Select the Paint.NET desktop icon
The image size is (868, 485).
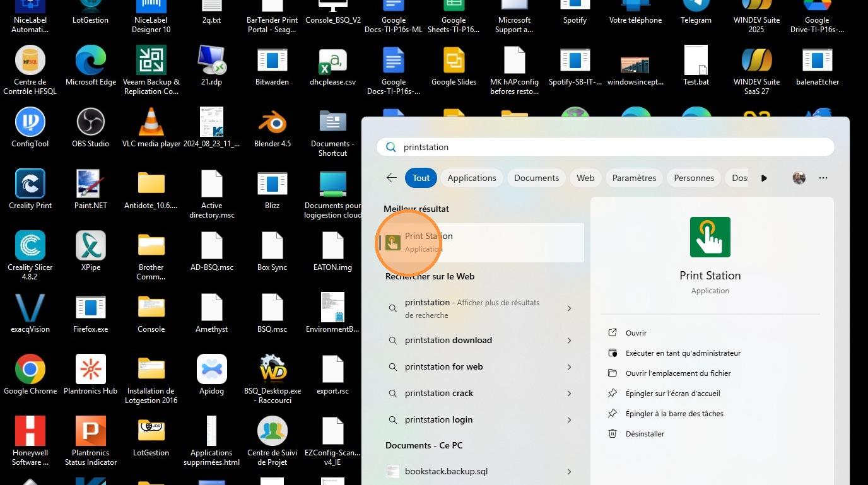(x=90, y=190)
